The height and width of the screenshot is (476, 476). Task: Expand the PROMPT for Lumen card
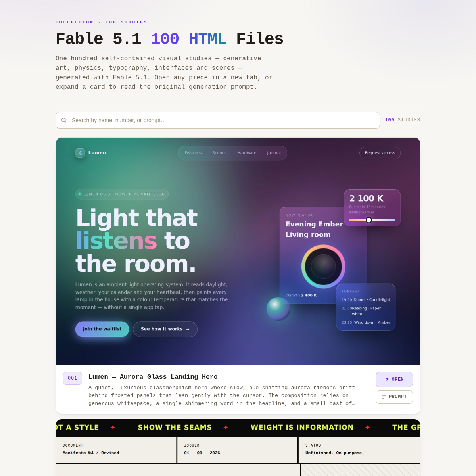pos(394,397)
